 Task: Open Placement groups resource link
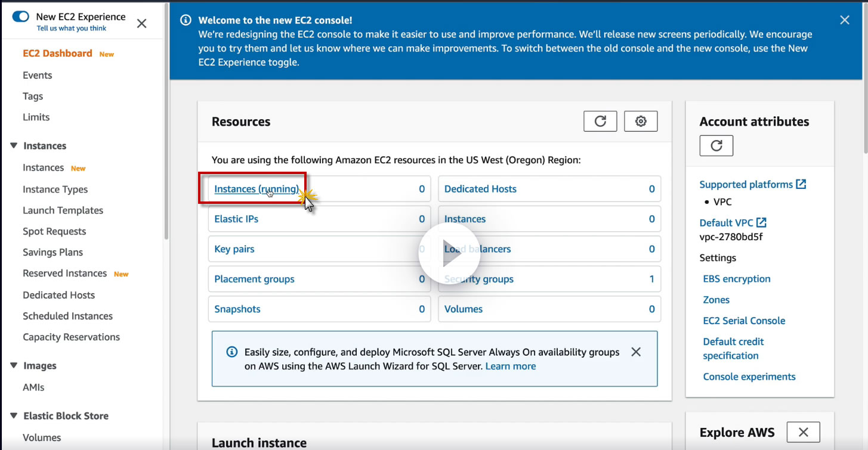(255, 279)
